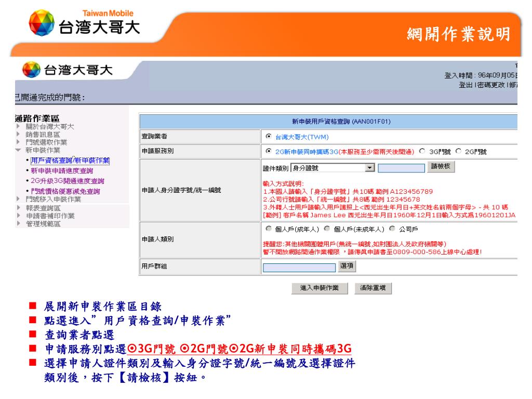Click the 登出 logout link

click(465, 85)
